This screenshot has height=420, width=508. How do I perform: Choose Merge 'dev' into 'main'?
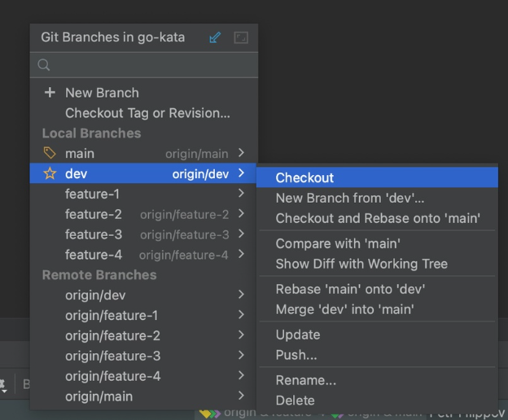pos(344,309)
